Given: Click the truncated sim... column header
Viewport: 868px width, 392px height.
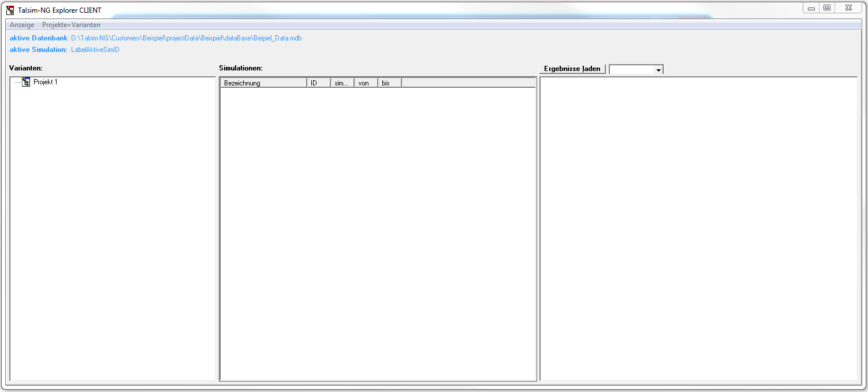Looking at the screenshot, I should click(342, 83).
